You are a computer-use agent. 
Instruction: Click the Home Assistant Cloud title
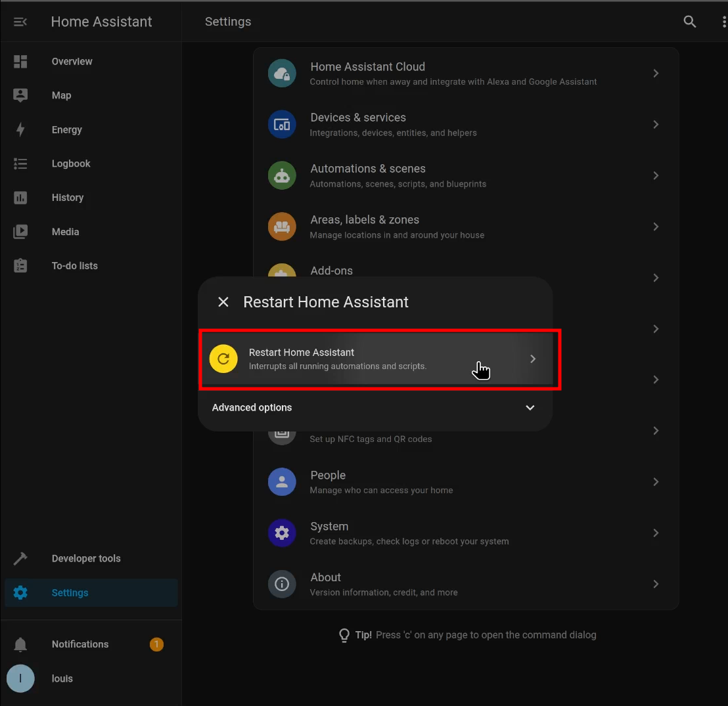point(368,67)
